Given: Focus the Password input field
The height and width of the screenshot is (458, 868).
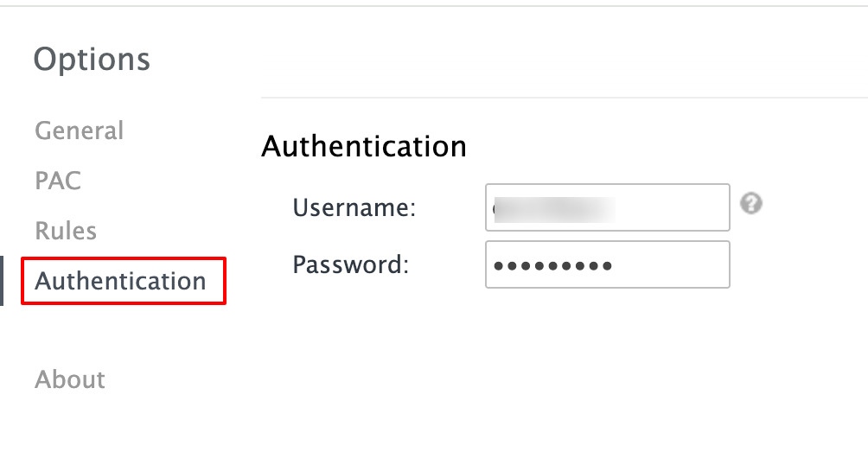Looking at the screenshot, I should tap(607, 264).
